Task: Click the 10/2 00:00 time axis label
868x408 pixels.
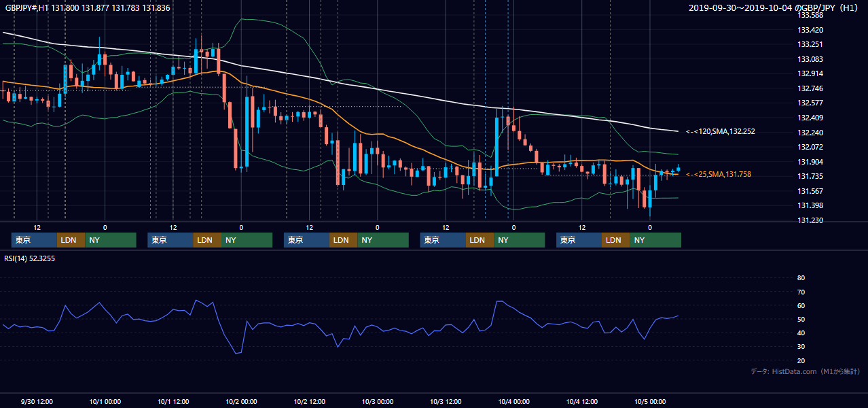Action: pos(241,401)
